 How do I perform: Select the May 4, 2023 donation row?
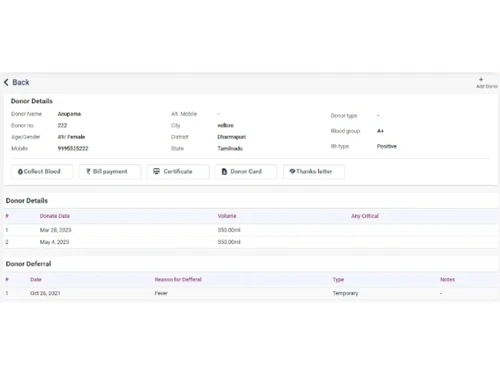[x=251, y=242]
